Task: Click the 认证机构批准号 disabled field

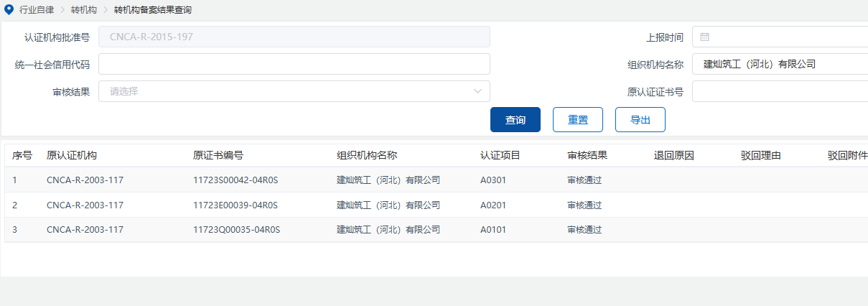Action: [294, 37]
